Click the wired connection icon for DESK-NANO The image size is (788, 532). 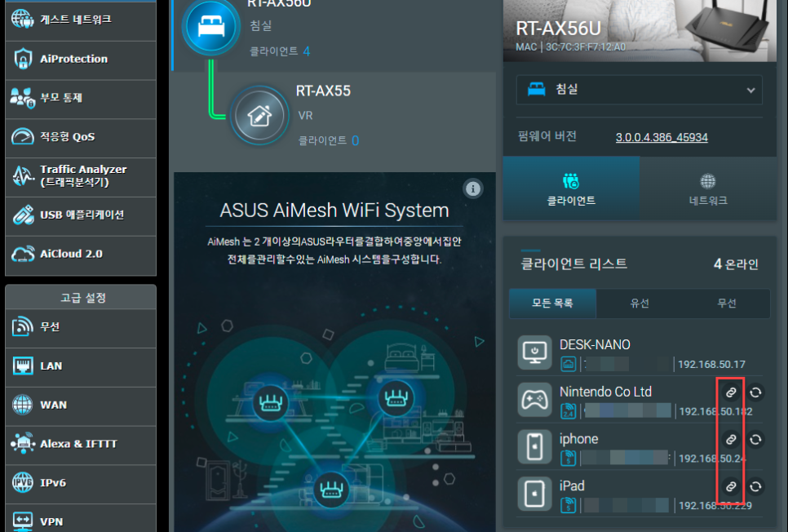tap(569, 364)
